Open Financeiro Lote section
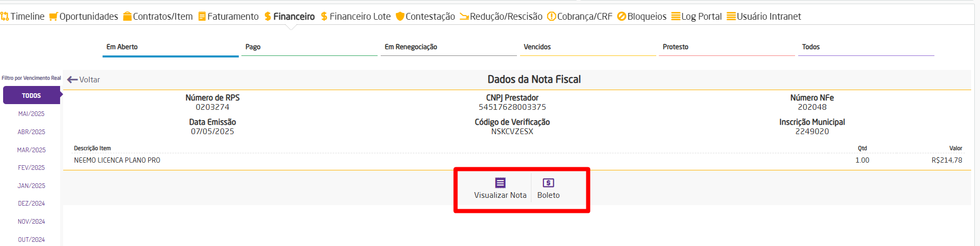 pos(355,17)
